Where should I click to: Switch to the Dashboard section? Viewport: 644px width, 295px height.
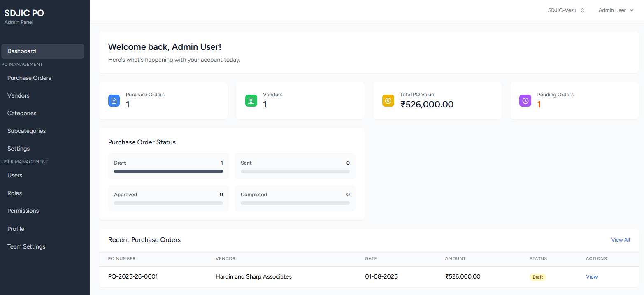pyautogui.click(x=21, y=51)
